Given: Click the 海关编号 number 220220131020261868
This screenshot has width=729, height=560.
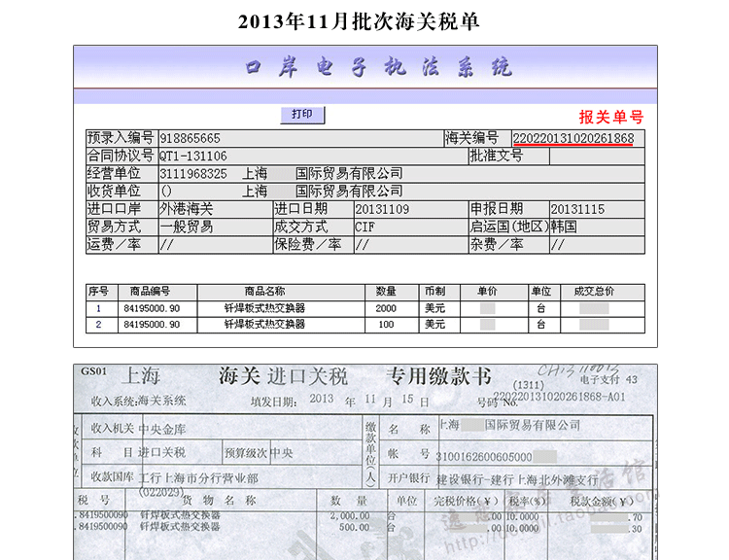Looking at the screenshot, I should [573, 138].
